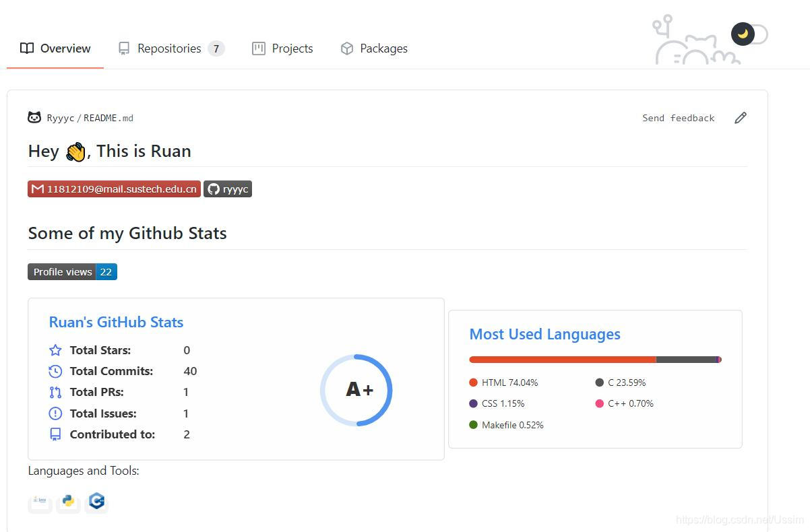Click the waving hand emoji

point(75,152)
